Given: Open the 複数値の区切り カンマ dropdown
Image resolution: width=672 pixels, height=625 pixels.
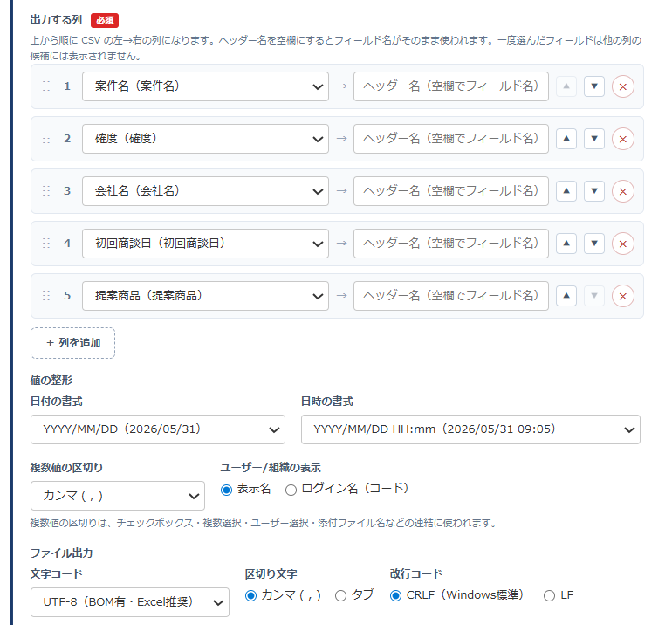Looking at the screenshot, I should 118,496.
